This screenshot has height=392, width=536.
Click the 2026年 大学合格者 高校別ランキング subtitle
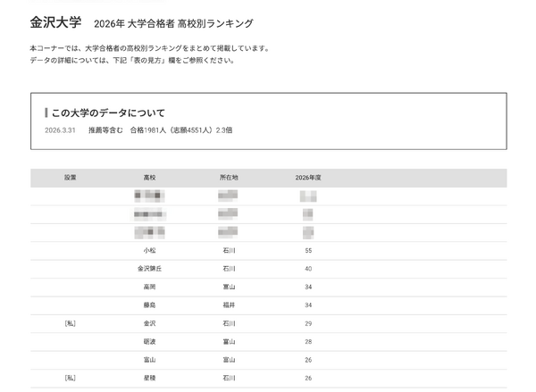pos(173,23)
